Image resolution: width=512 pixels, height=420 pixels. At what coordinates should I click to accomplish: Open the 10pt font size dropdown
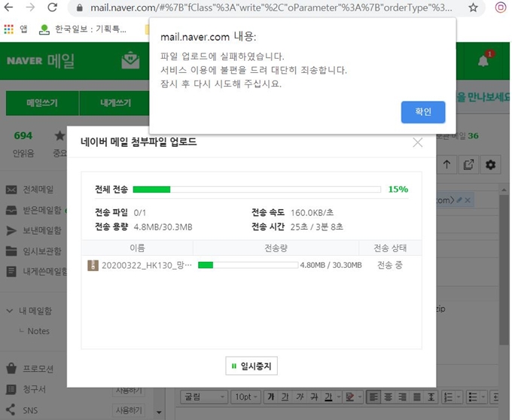point(246,397)
